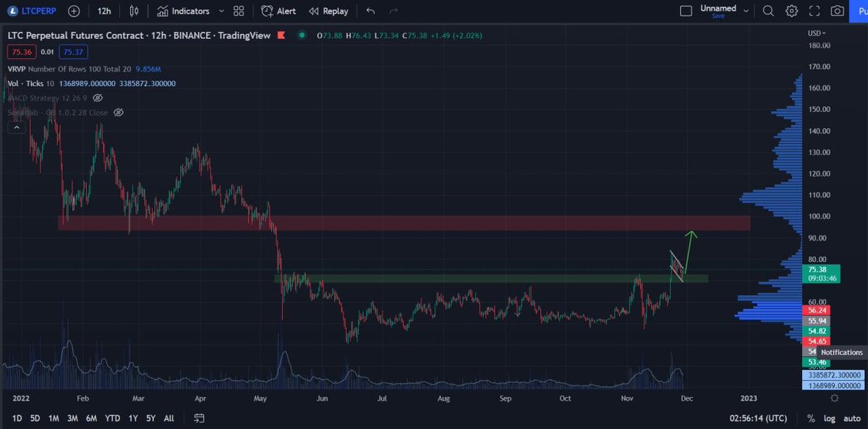Open indicator templates grid icon
The image size is (868, 429).
[239, 11]
